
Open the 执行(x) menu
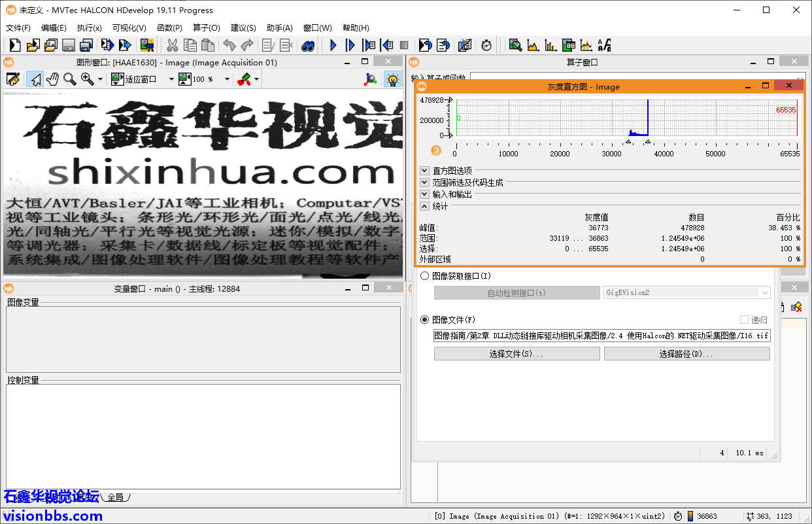90,27
